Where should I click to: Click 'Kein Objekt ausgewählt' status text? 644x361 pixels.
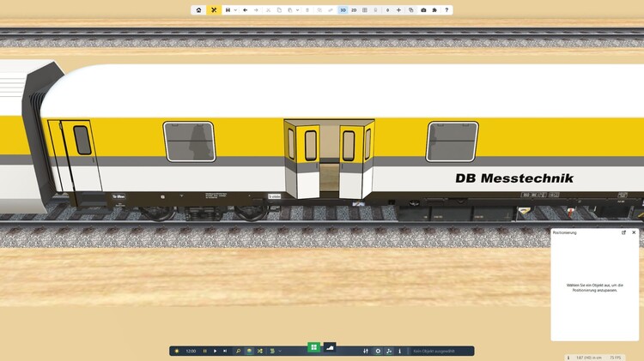tap(434, 352)
